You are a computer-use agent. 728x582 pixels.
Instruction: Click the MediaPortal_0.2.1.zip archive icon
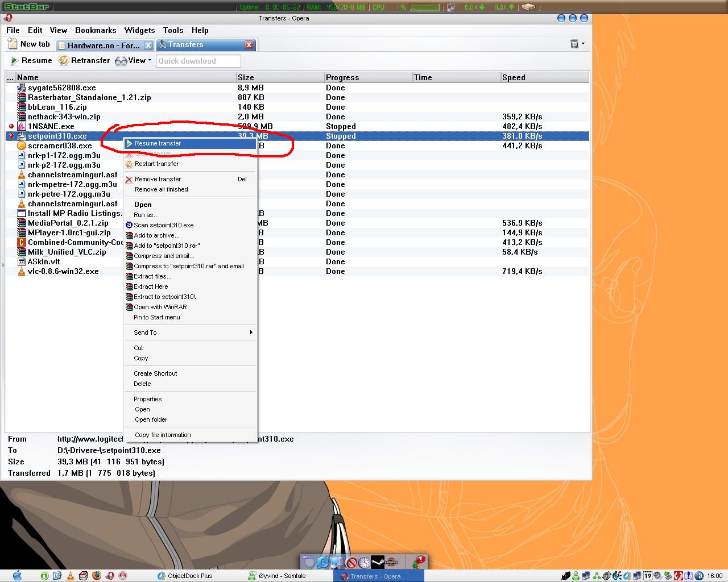coord(22,223)
